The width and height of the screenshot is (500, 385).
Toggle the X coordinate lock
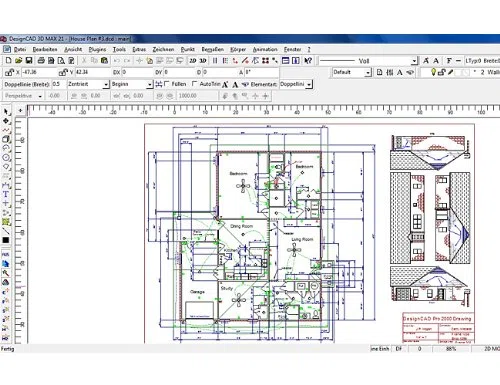[9, 72]
